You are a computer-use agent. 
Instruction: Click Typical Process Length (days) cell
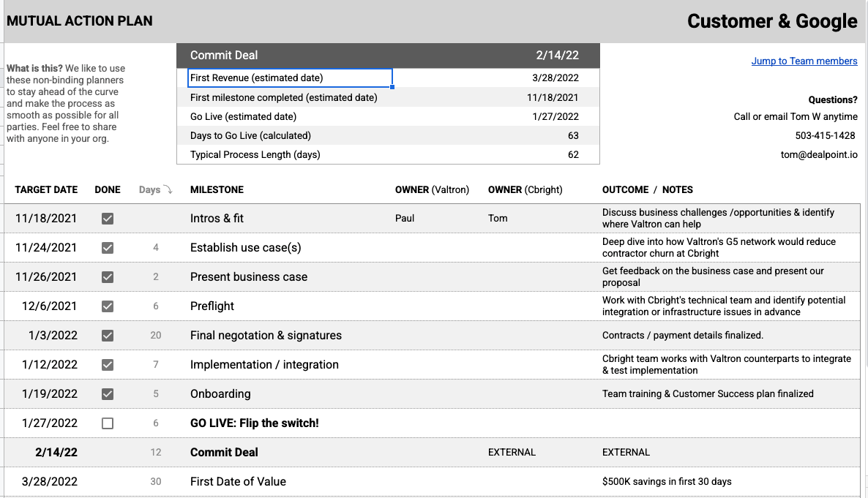255,155
